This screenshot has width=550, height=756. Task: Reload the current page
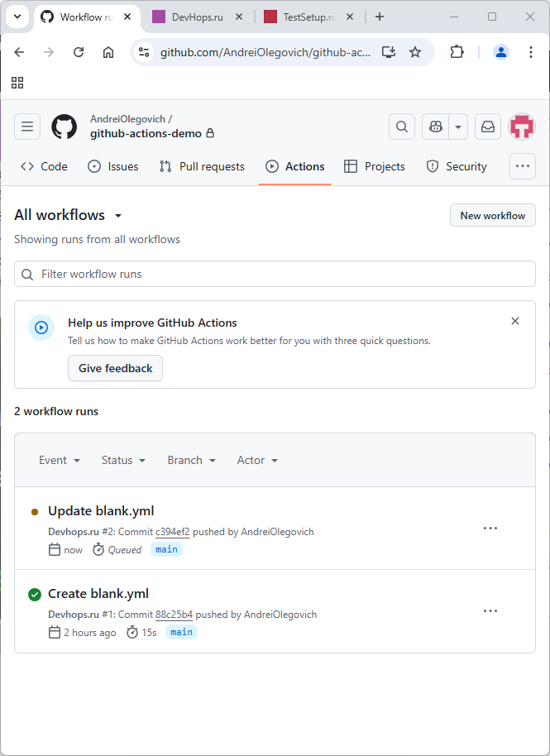(79, 52)
